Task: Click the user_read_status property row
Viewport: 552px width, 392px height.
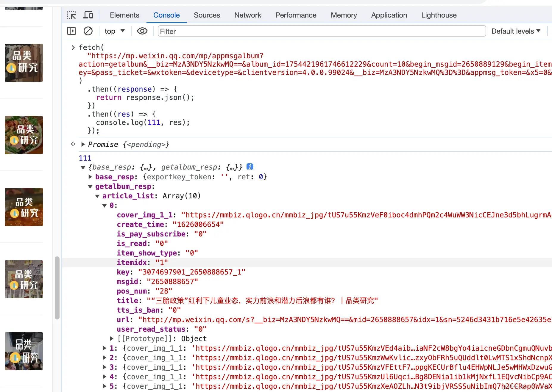Action: 162,329
